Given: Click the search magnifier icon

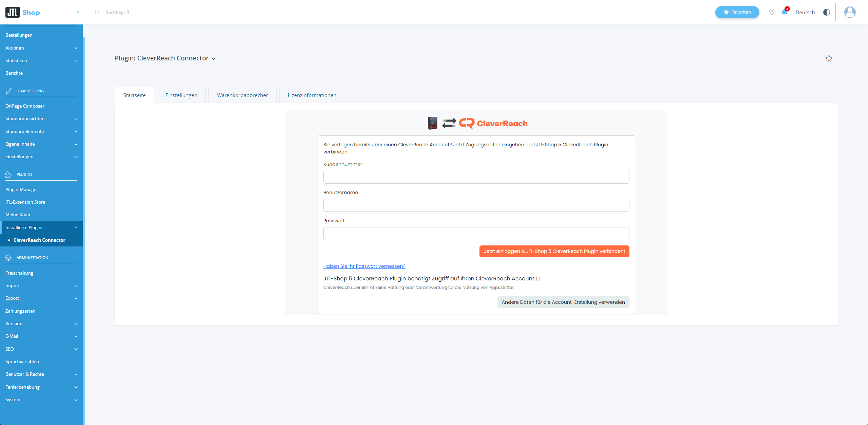Looking at the screenshot, I should click(97, 12).
